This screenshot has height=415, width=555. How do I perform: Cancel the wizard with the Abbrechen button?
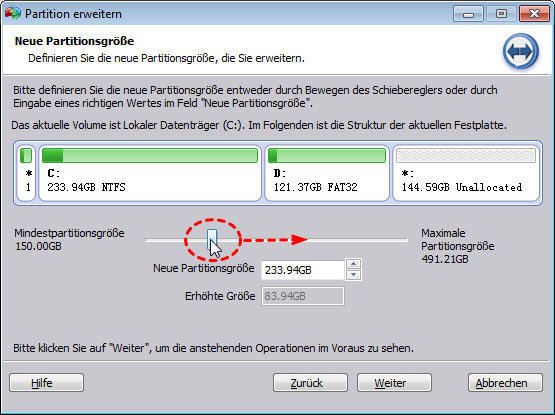(505, 383)
